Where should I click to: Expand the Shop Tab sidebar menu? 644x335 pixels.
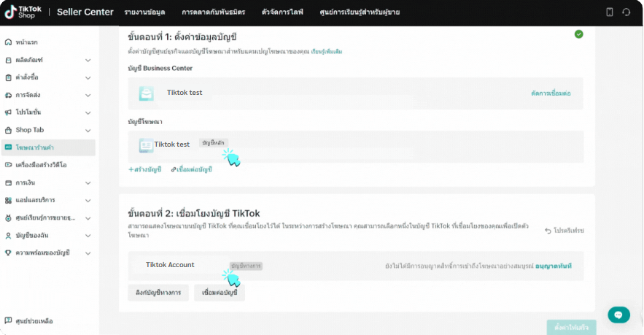point(88,130)
